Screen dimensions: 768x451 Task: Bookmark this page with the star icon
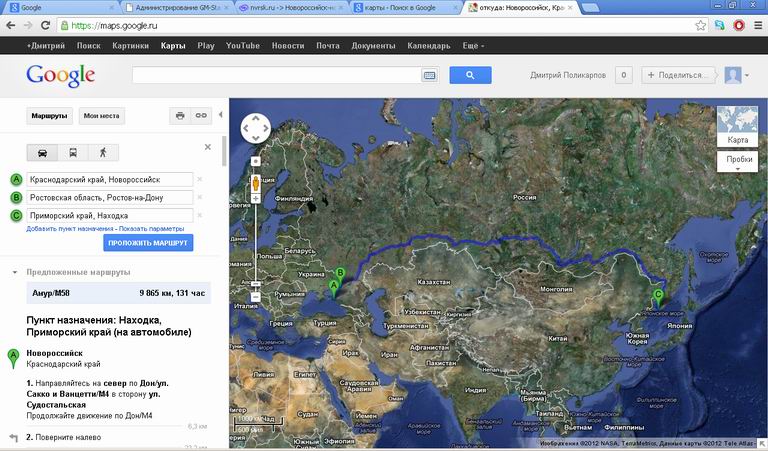pyautogui.click(x=701, y=25)
